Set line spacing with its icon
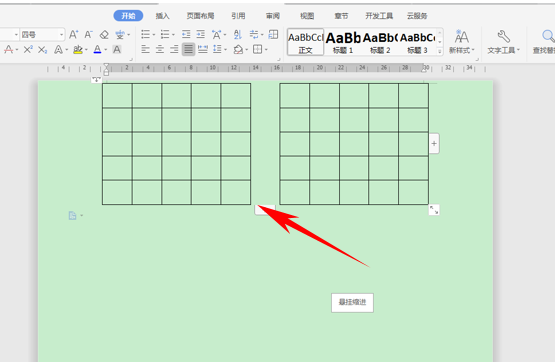Image resolution: width=555 pixels, height=362 pixels. [x=217, y=49]
